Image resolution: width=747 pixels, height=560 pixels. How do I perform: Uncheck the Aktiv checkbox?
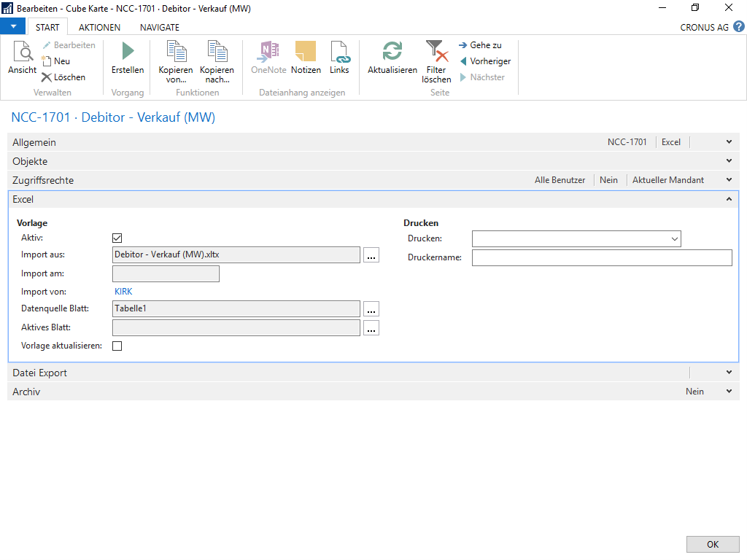[x=117, y=238]
